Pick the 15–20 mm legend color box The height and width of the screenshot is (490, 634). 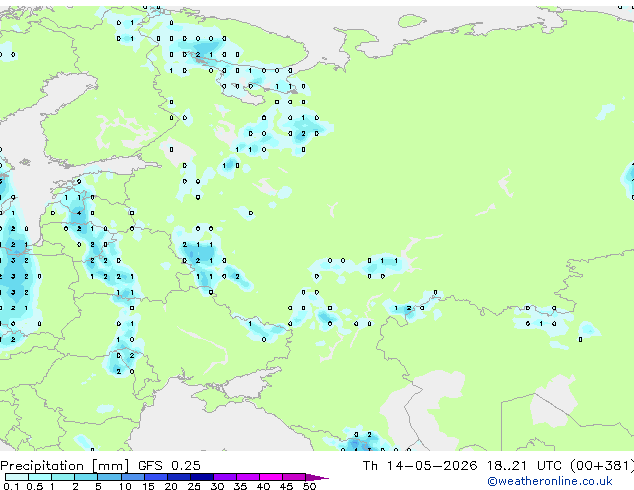(156, 477)
